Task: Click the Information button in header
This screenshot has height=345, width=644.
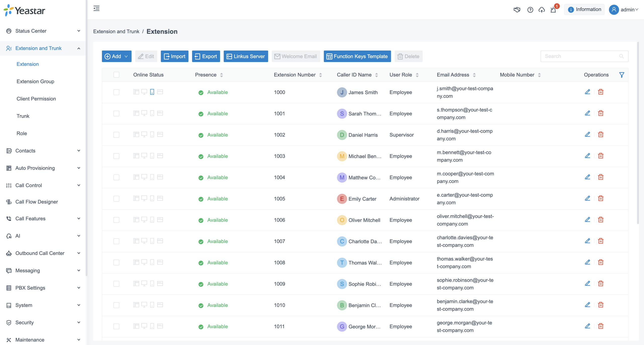Action: (x=584, y=10)
